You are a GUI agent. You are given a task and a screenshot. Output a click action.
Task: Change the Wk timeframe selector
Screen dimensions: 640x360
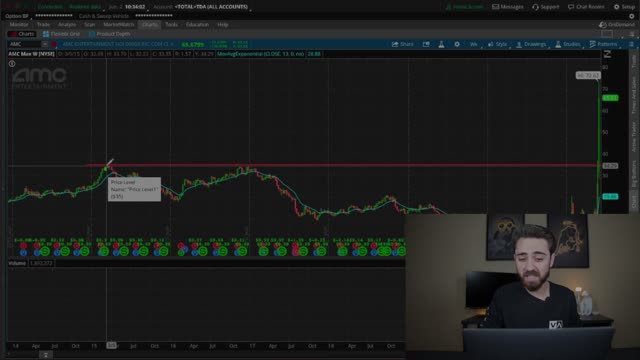pyautogui.click(x=473, y=44)
